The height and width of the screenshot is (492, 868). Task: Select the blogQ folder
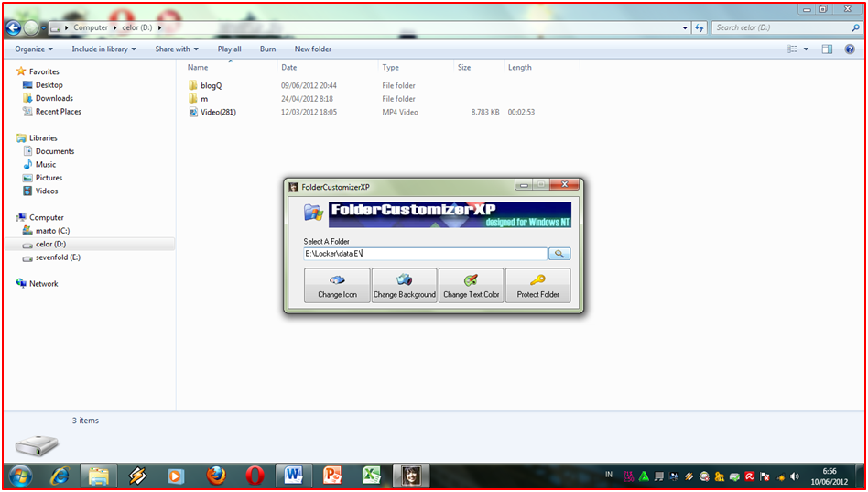[x=205, y=85]
